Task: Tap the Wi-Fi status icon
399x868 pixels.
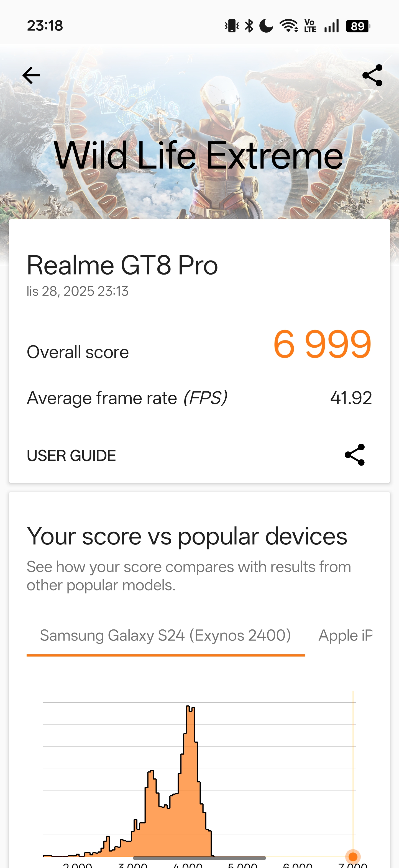Action: (x=288, y=26)
